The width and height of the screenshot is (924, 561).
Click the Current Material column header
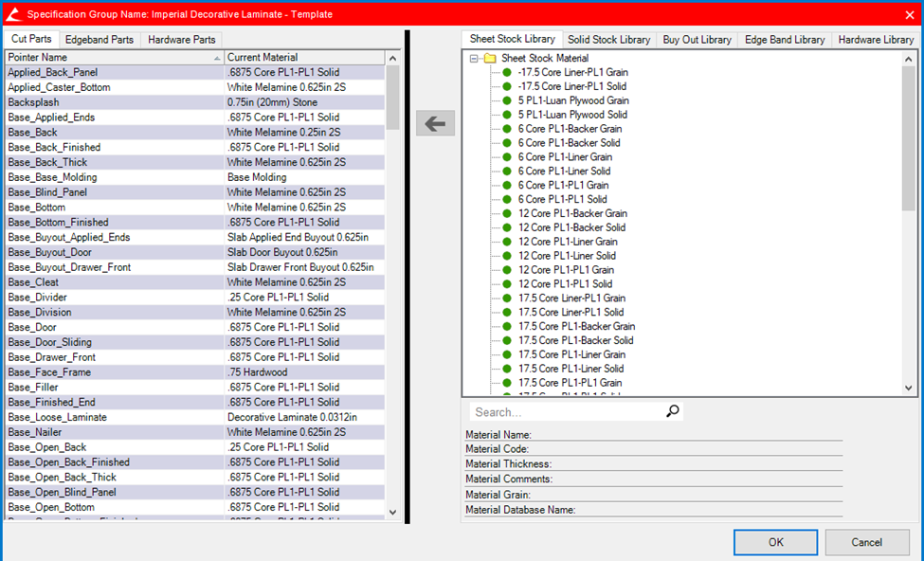[303, 58]
